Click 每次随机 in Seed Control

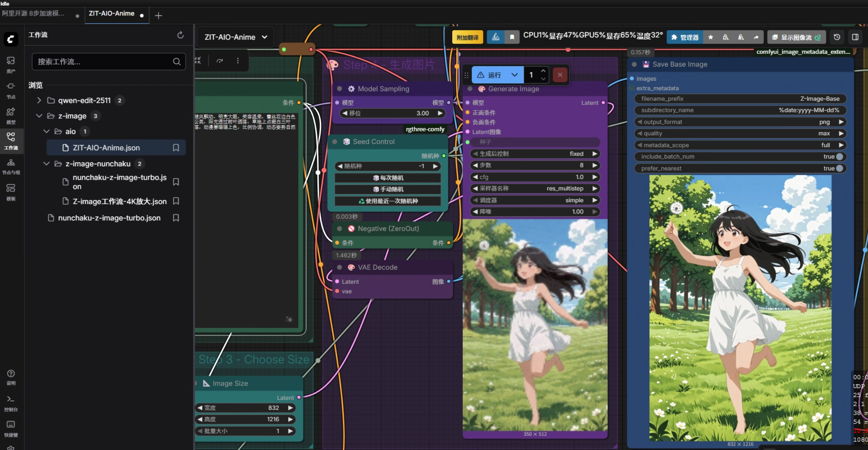(388, 178)
